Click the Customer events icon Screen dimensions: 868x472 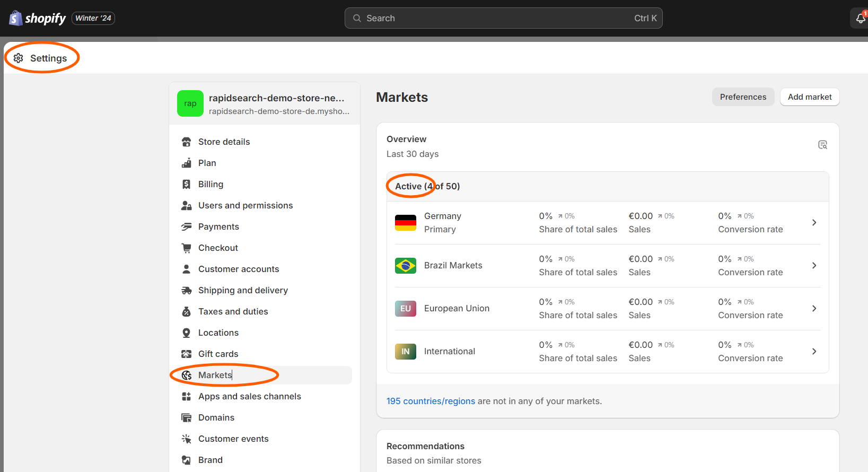point(186,439)
